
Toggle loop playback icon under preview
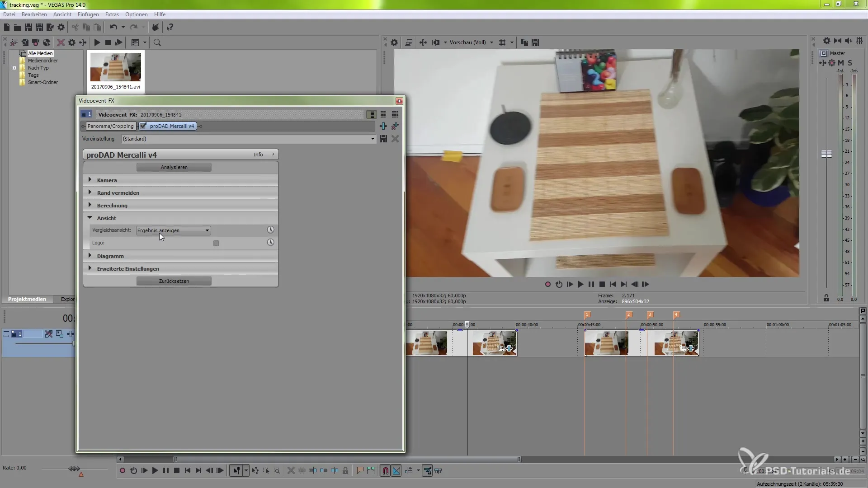pos(559,284)
